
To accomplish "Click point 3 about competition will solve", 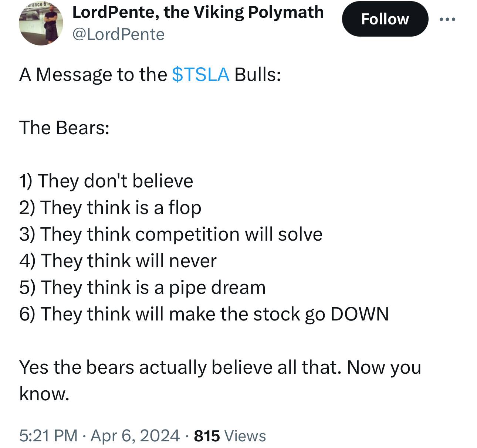I will pyautogui.click(x=170, y=234).
